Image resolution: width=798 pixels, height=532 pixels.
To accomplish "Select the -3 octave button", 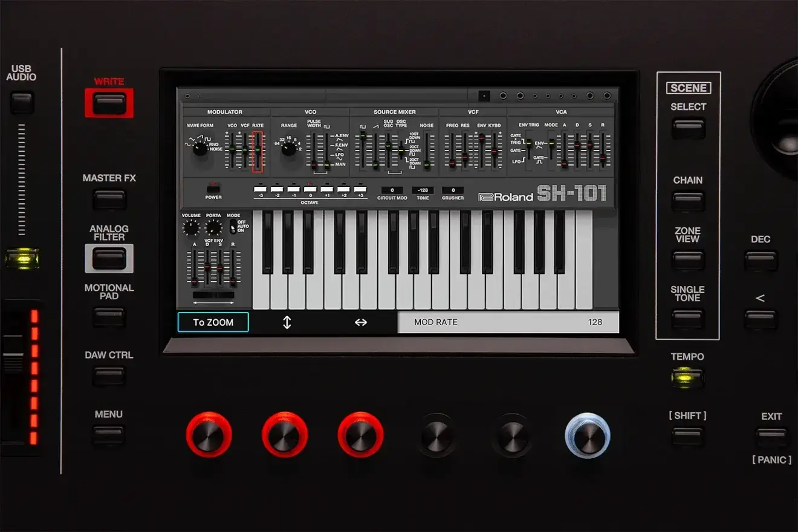I will point(261,190).
